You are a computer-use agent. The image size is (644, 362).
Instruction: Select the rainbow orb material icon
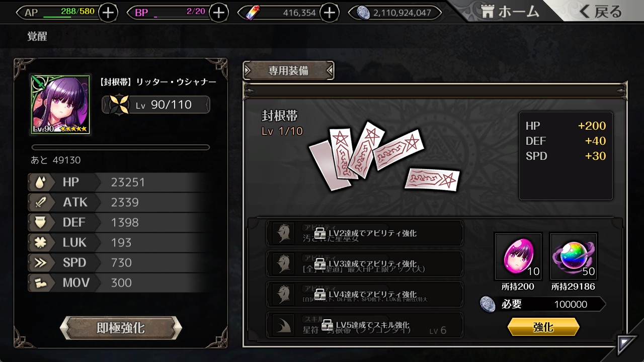coord(574,256)
